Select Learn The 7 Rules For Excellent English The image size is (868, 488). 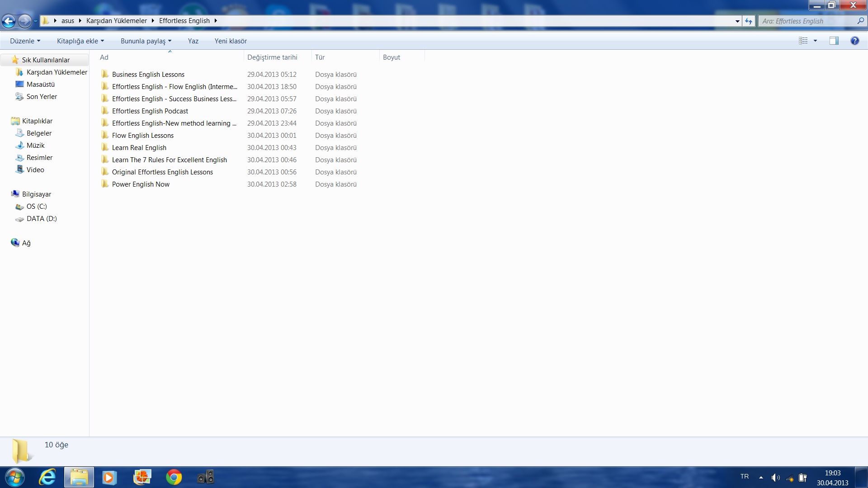(x=170, y=160)
